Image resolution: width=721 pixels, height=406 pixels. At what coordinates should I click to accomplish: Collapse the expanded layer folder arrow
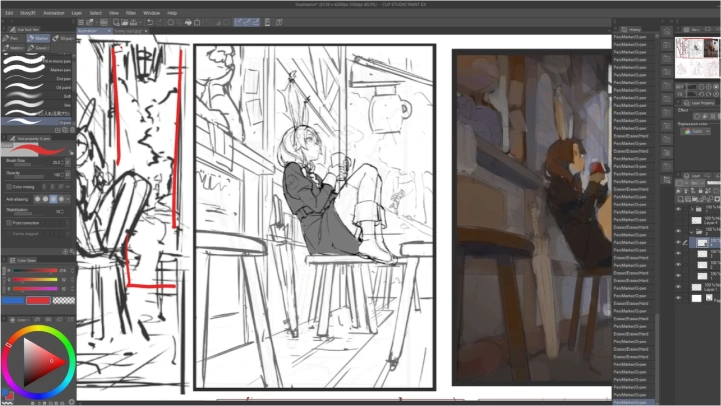pos(692,232)
